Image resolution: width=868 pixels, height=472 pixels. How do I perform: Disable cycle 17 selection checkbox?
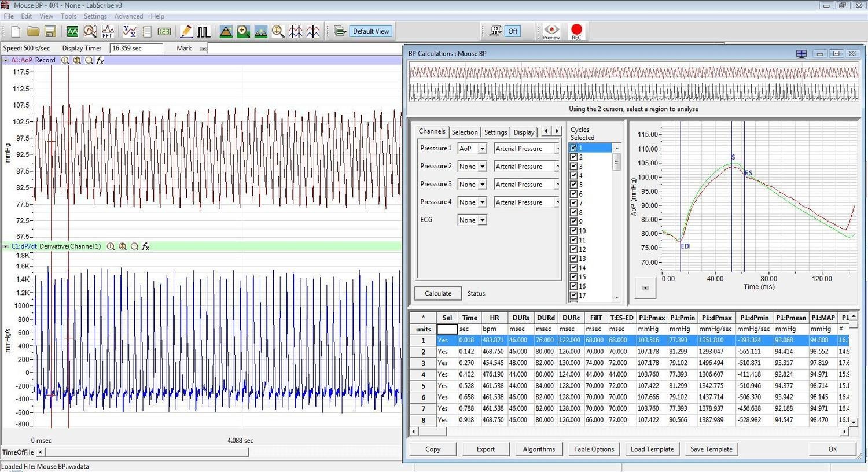tap(573, 296)
